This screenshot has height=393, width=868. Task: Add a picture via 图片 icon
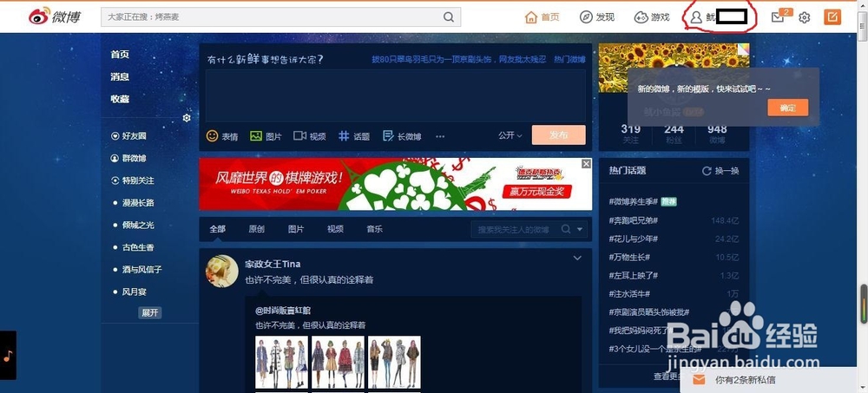[266, 136]
